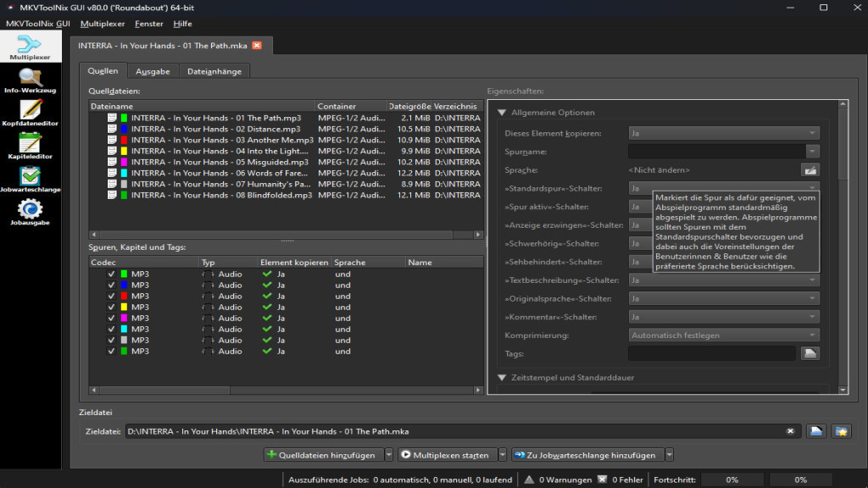868x488 pixels.
Task: Open the Komprimierung dropdown
Action: (723, 335)
